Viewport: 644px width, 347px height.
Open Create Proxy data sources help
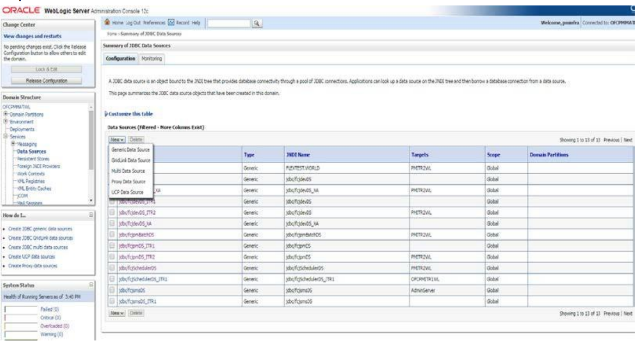(x=33, y=266)
